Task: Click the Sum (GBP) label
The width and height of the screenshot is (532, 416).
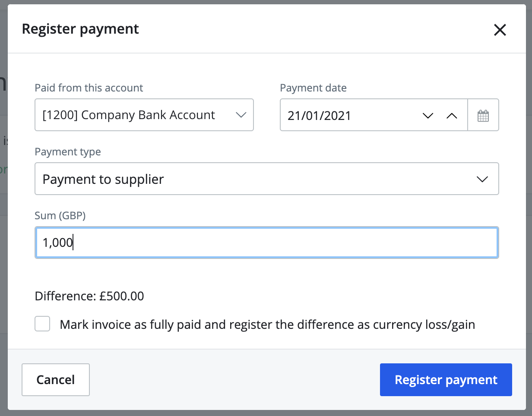Action: tap(60, 215)
